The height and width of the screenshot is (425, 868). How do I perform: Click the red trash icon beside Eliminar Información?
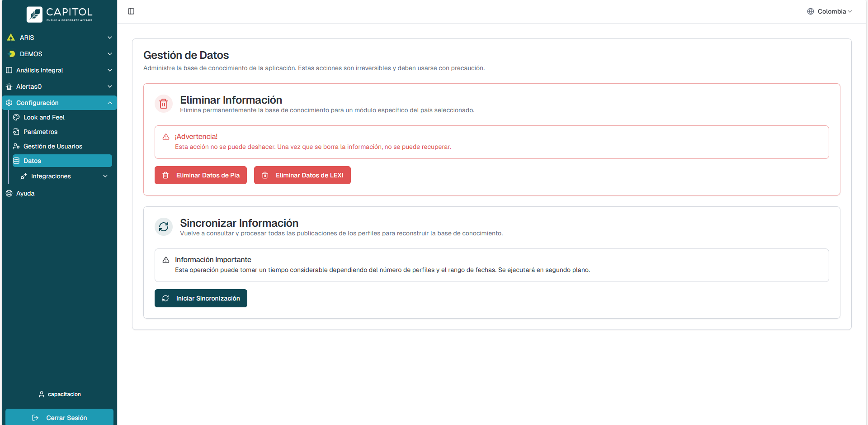[x=164, y=104]
